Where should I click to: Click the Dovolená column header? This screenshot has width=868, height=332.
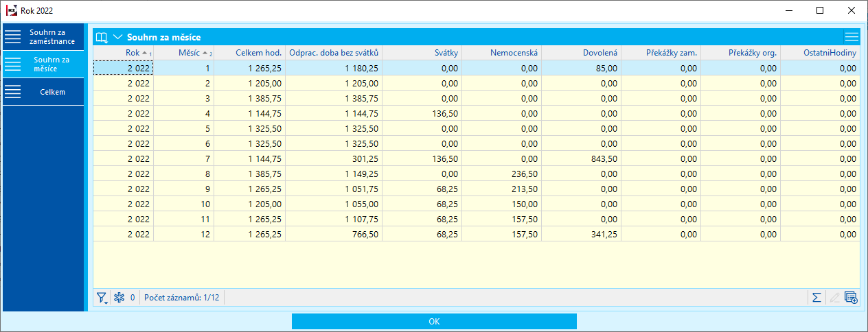coord(581,53)
